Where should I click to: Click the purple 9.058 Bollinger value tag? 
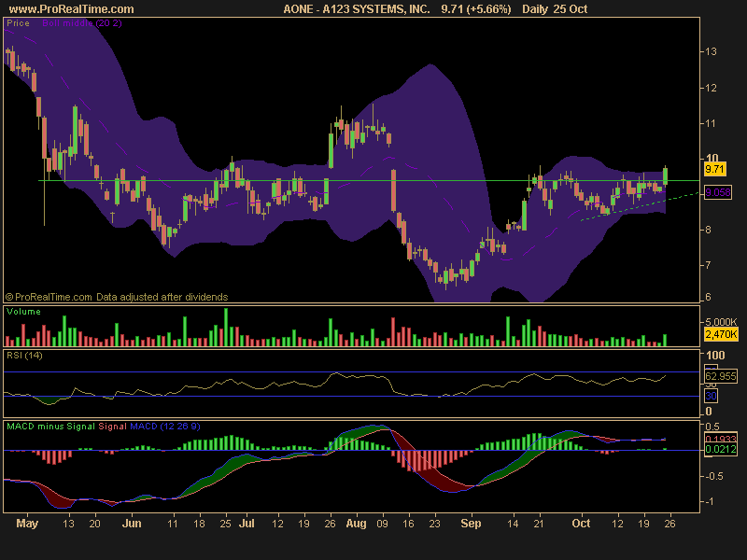pos(717,192)
